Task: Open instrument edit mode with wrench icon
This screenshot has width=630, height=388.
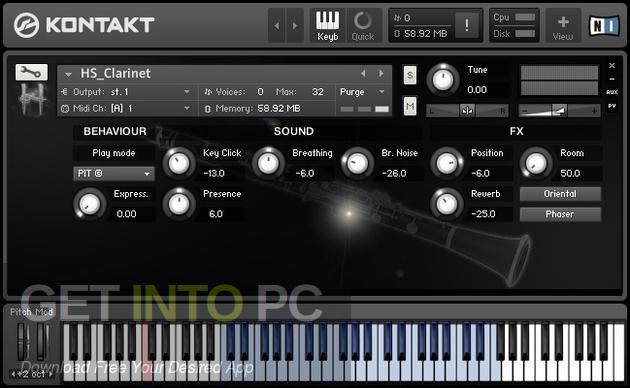Action: 31,72
